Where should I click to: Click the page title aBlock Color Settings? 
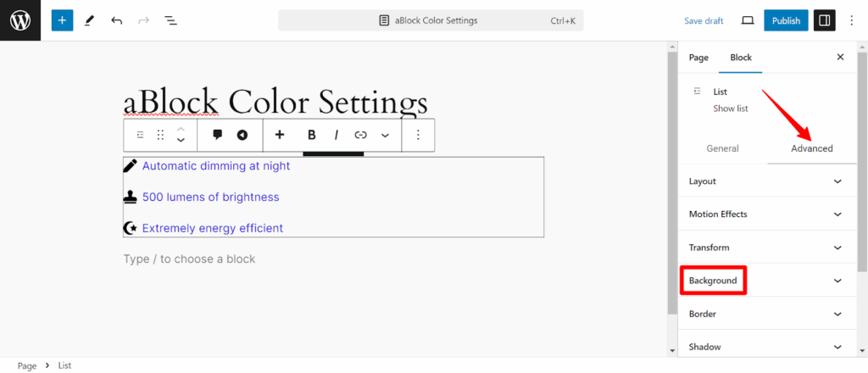(275, 103)
